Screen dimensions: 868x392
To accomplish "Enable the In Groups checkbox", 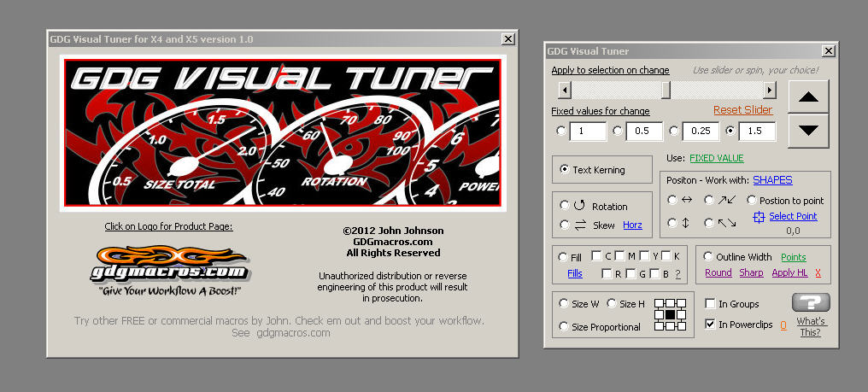I will click(x=710, y=303).
